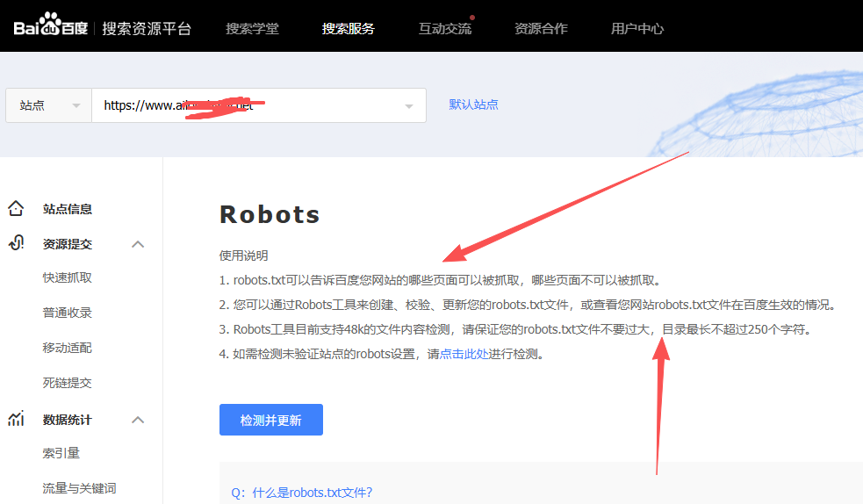This screenshot has width=863, height=504.
Task: Click the Robots page heading
Action: (x=270, y=214)
